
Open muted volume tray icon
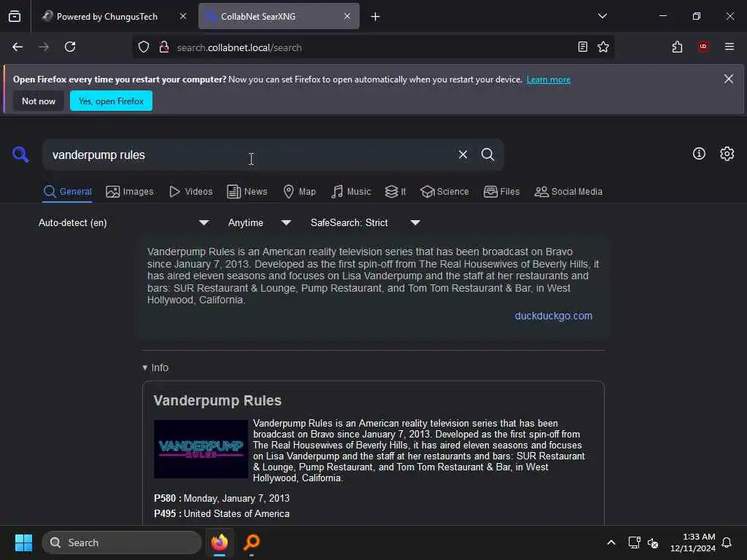click(x=653, y=542)
